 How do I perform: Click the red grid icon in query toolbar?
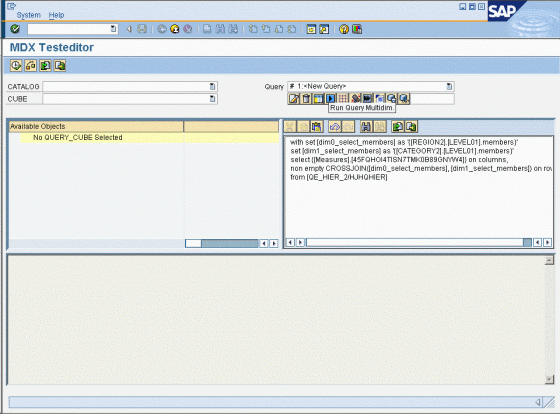343,99
